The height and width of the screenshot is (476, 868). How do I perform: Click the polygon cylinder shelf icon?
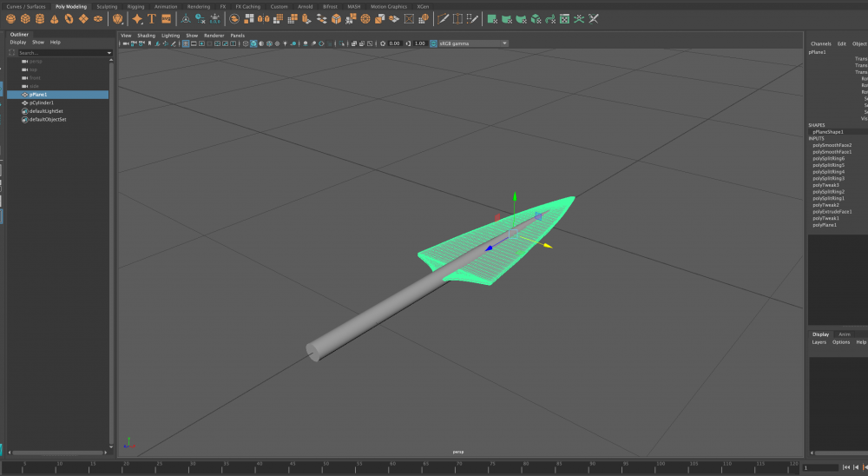pos(40,18)
